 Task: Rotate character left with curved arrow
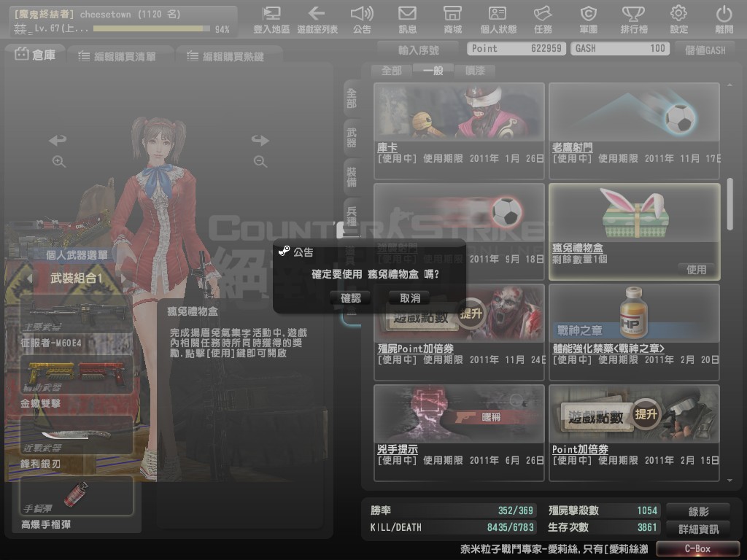click(x=58, y=140)
